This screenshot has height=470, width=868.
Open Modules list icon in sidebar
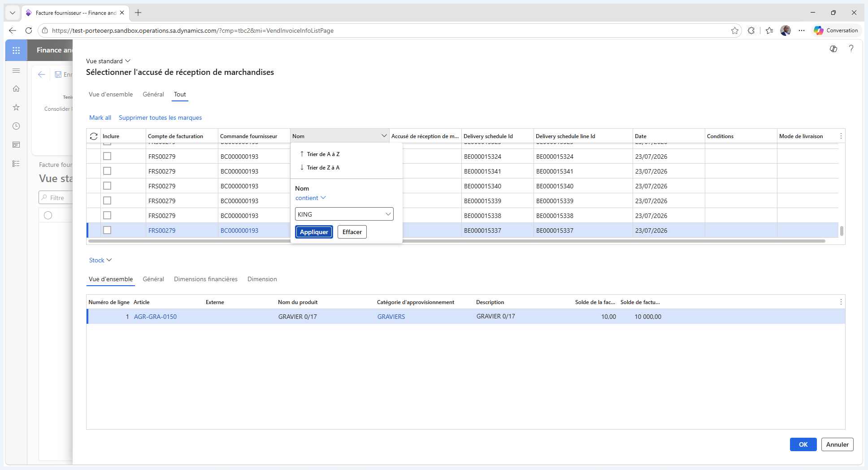coord(16,164)
